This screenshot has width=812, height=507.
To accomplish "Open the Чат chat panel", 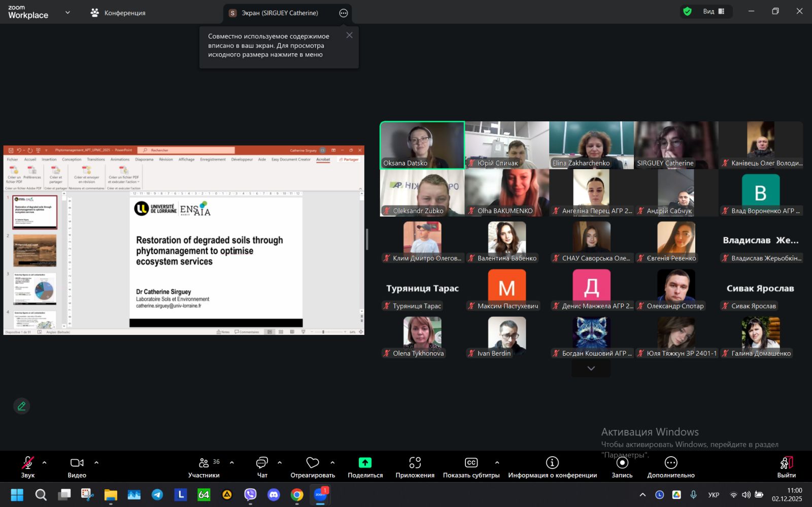I will click(262, 467).
